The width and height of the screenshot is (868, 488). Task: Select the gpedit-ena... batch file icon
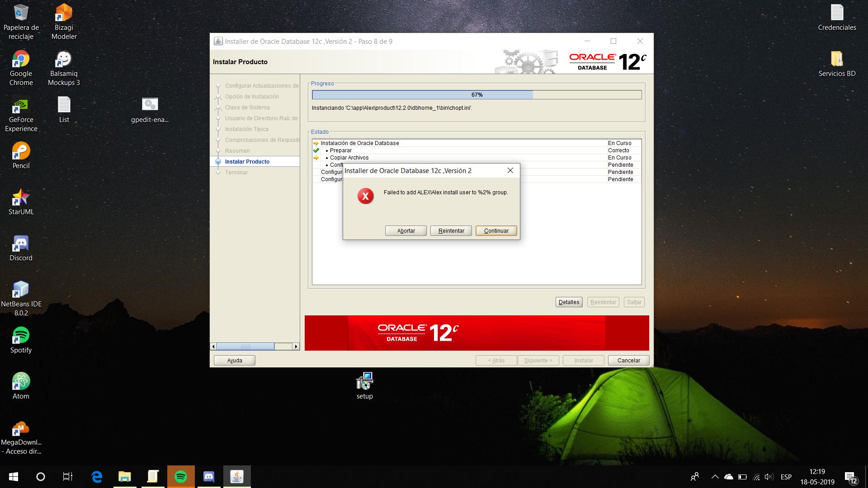coord(150,109)
